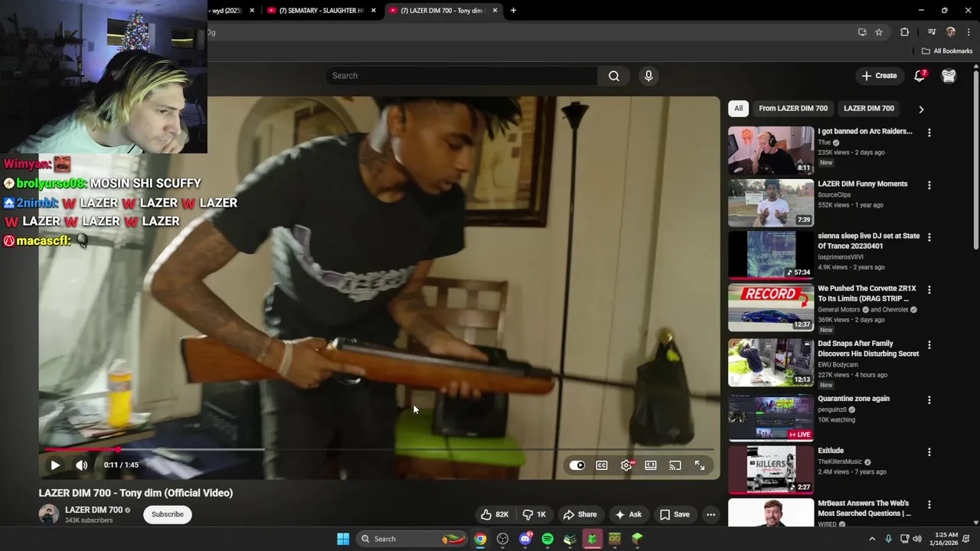
Task: Open options for Arc Raiders video
Action: click(x=929, y=133)
